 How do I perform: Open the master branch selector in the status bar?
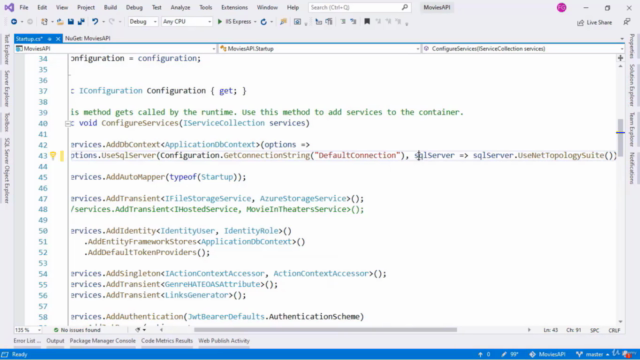pos(592,354)
